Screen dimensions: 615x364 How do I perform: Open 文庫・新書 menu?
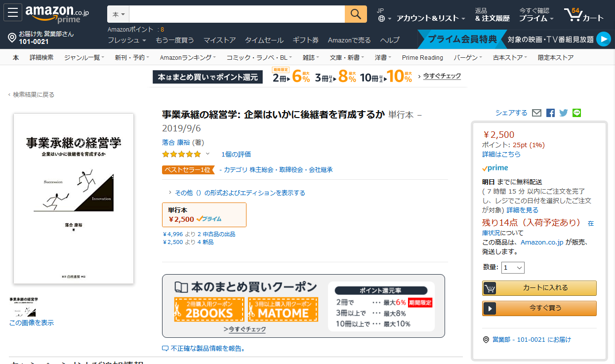(x=347, y=57)
